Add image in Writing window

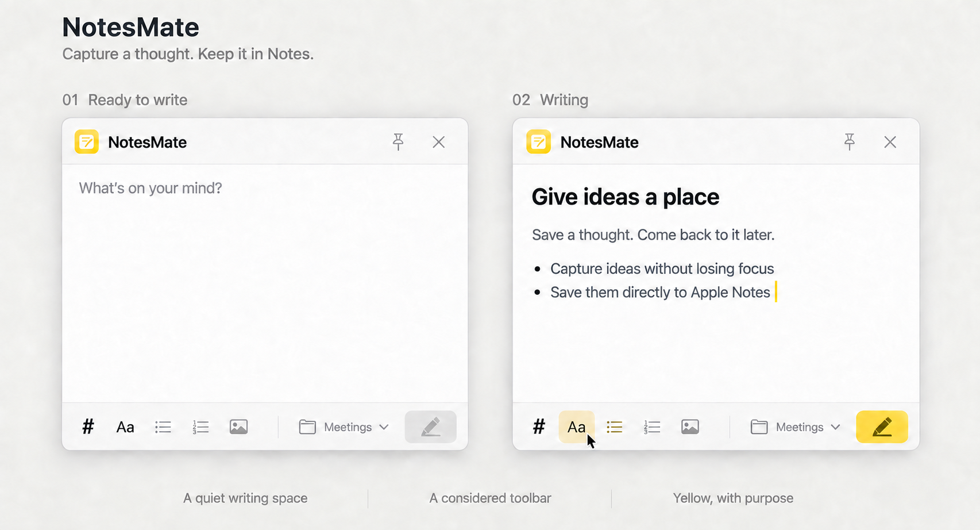pyautogui.click(x=690, y=427)
